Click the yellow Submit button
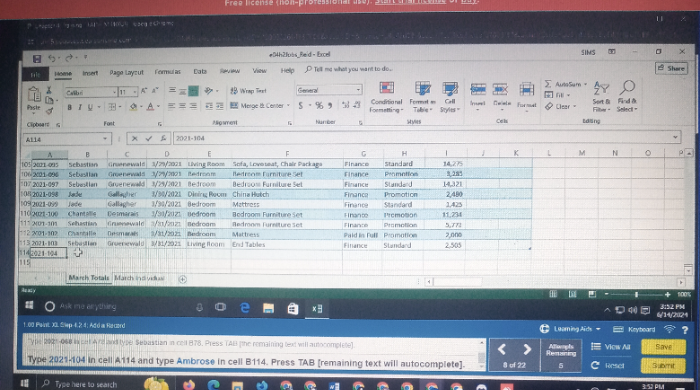Screen dimensions: 700x390 pos(663,365)
